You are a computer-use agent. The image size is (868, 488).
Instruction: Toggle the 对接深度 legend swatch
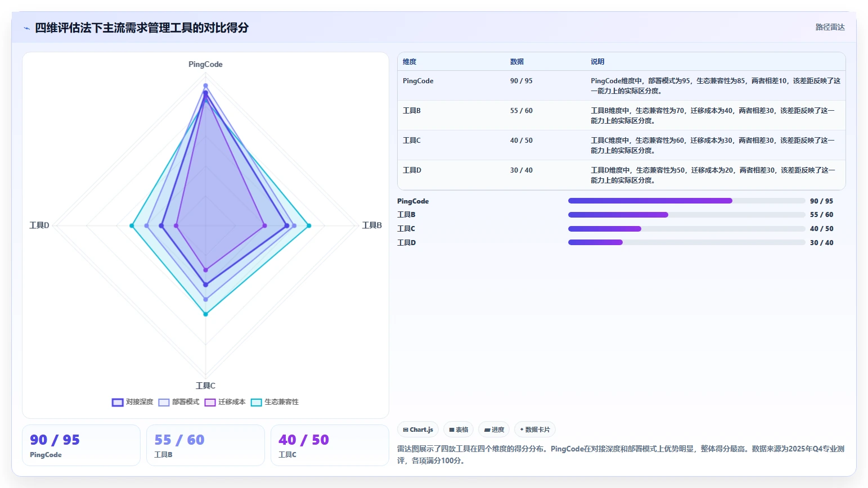(x=118, y=402)
